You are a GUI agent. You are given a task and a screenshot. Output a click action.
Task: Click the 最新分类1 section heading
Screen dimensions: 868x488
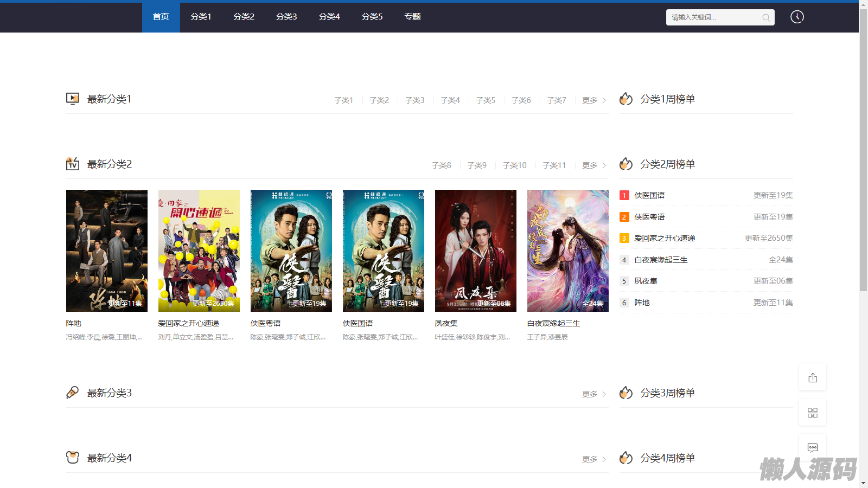(x=110, y=99)
